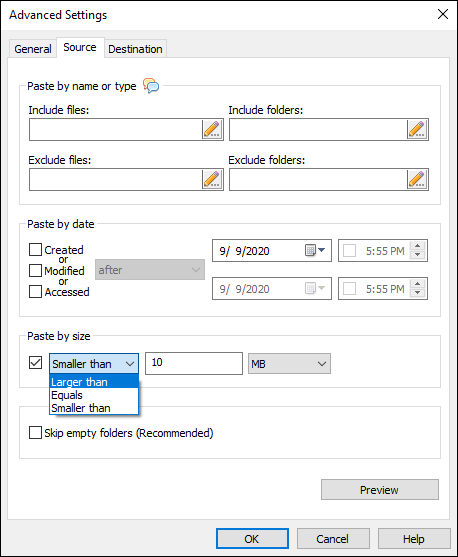Uncheck the Paste by size checkbox

coord(35,363)
